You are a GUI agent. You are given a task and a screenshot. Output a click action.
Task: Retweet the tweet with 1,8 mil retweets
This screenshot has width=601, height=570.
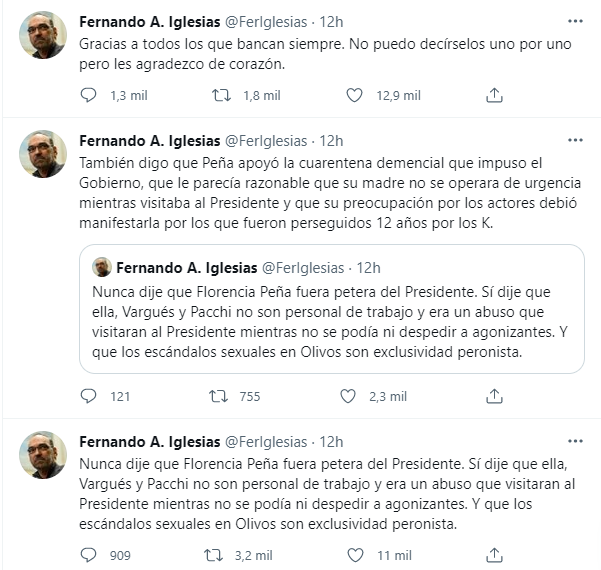(222, 95)
